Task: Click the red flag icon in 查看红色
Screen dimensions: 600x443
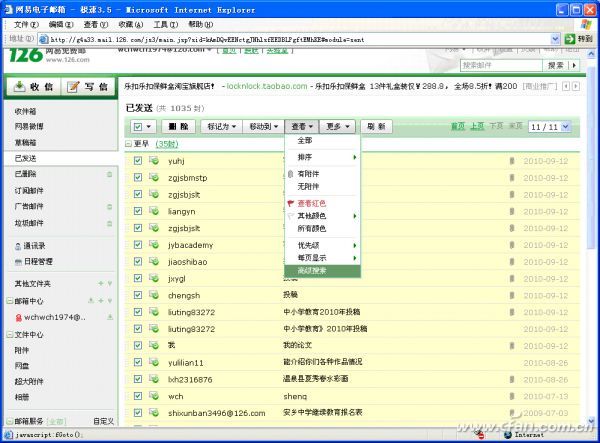Action: click(290, 203)
